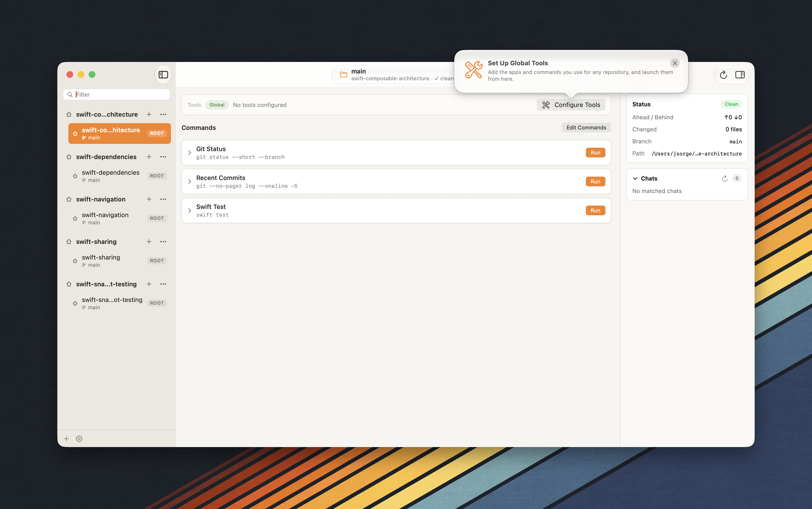Select the swift-dependencies repository header
The image size is (812, 509).
coord(106,157)
